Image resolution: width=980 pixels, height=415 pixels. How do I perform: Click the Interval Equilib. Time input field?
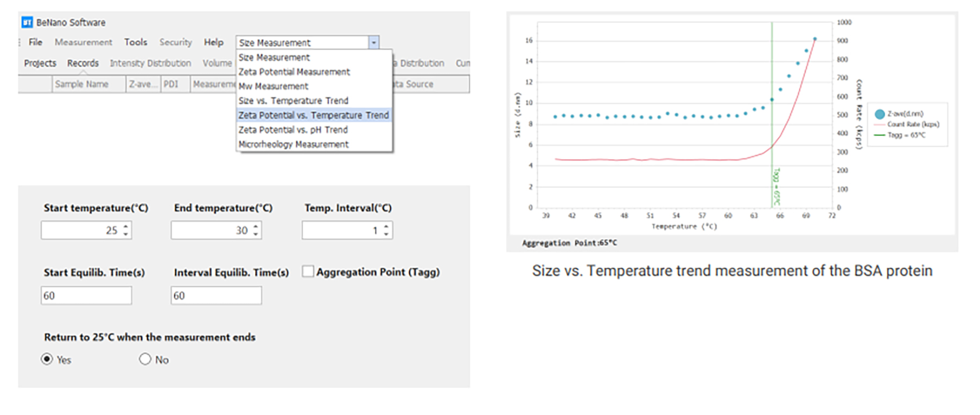pyautogui.click(x=216, y=296)
